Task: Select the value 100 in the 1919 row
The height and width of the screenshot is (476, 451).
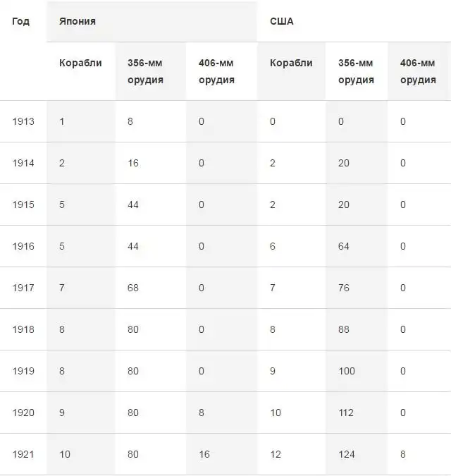Action: point(347,371)
